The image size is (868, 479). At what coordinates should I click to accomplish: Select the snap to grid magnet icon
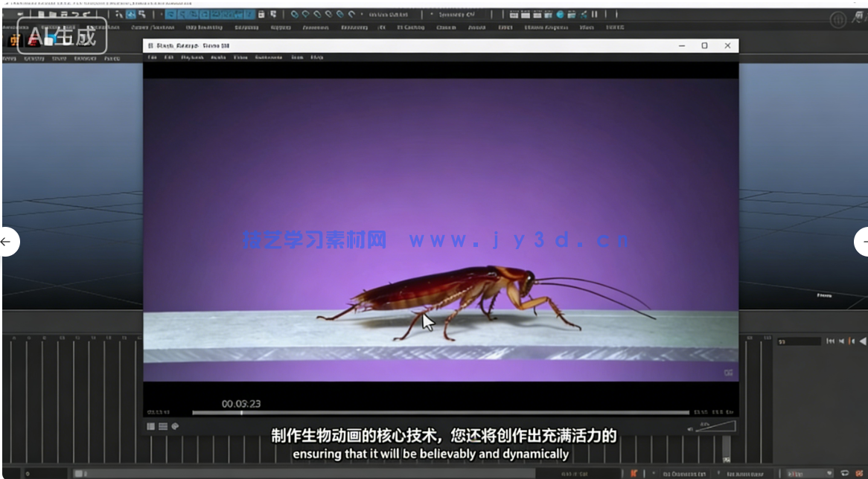coord(170,13)
